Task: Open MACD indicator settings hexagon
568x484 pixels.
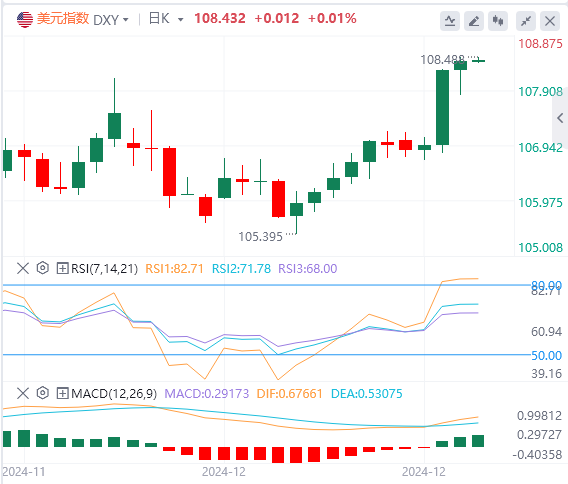Action: coord(43,393)
